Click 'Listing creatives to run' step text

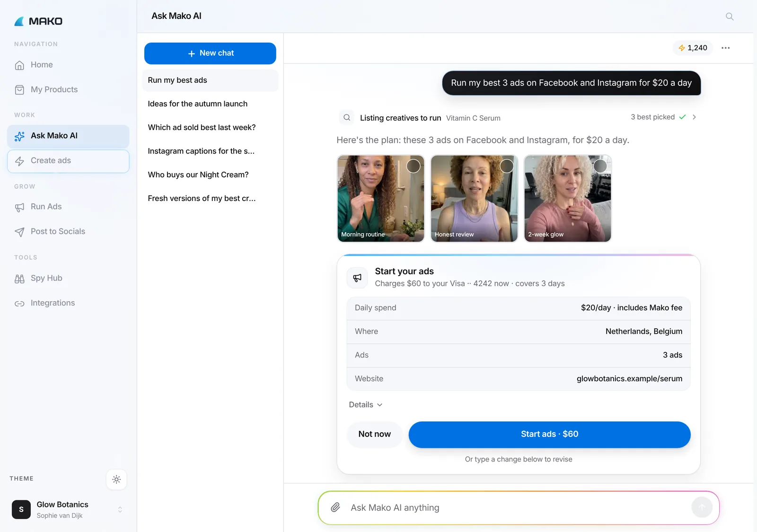click(400, 118)
